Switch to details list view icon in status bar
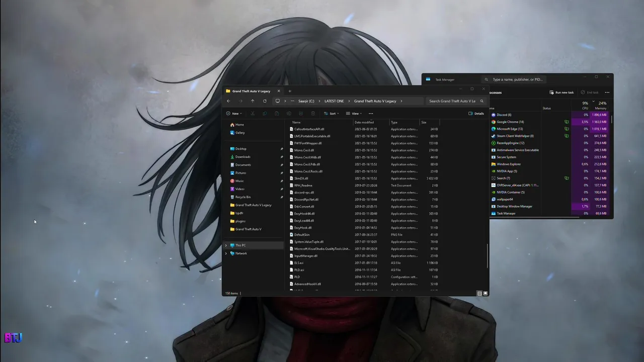Image resolution: width=644 pixels, height=362 pixels. pos(479,293)
